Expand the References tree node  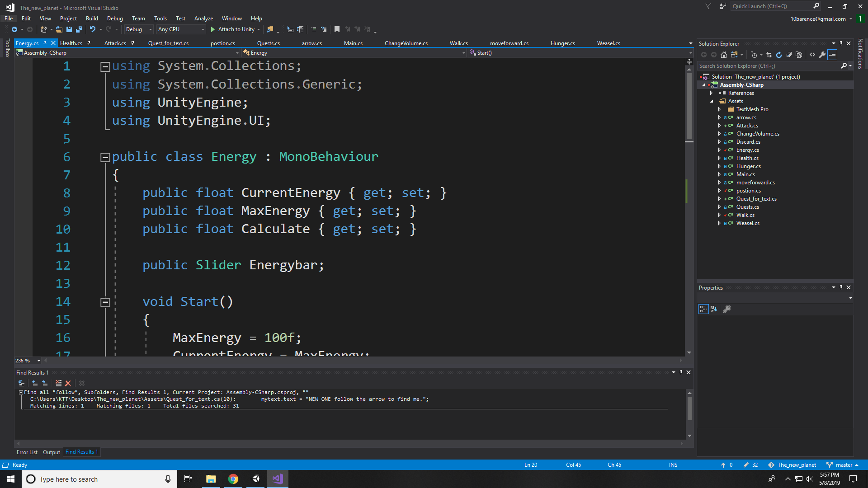coord(712,93)
